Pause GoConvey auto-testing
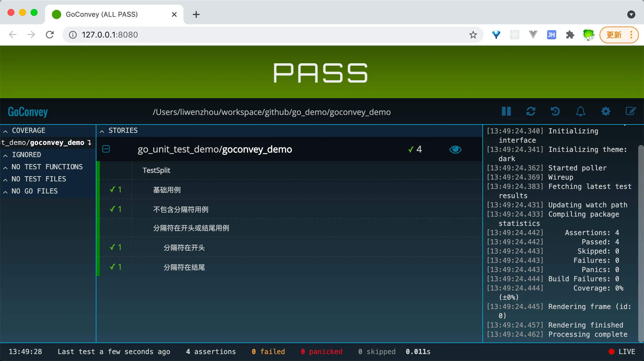The width and height of the screenshot is (644, 361). [x=506, y=111]
